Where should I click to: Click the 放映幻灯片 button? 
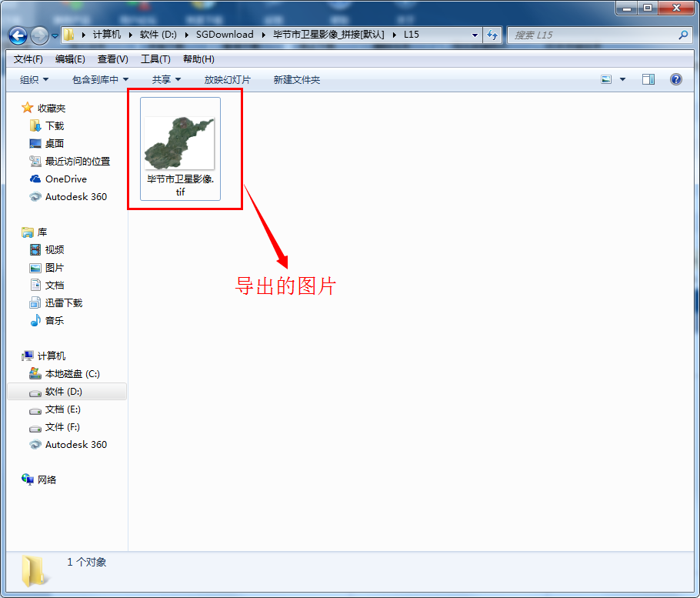coord(227,79)
